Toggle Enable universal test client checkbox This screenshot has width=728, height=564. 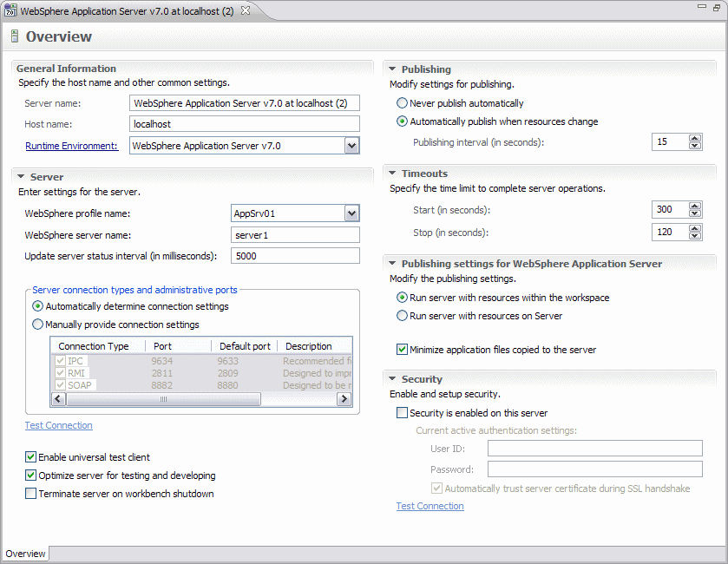[30, 457]
